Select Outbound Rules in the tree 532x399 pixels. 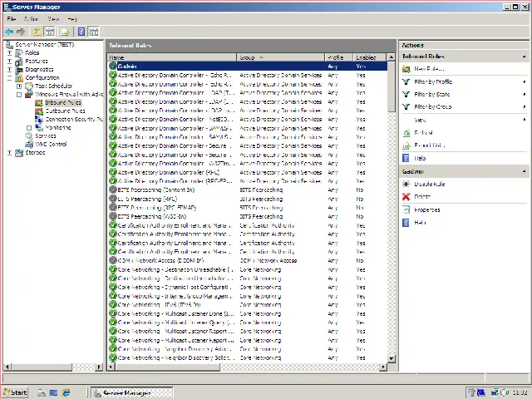pyautogui.click(x=65, y=111)
